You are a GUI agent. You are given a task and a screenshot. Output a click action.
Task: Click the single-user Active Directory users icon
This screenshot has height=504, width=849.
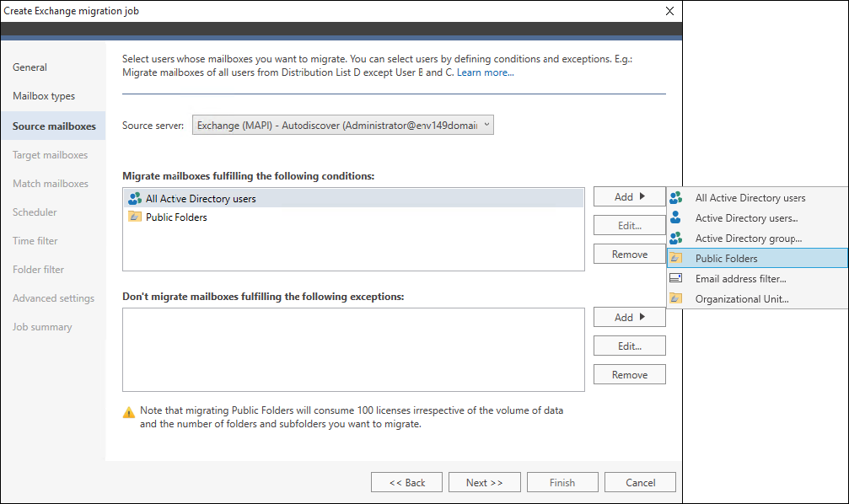point(675,217)
